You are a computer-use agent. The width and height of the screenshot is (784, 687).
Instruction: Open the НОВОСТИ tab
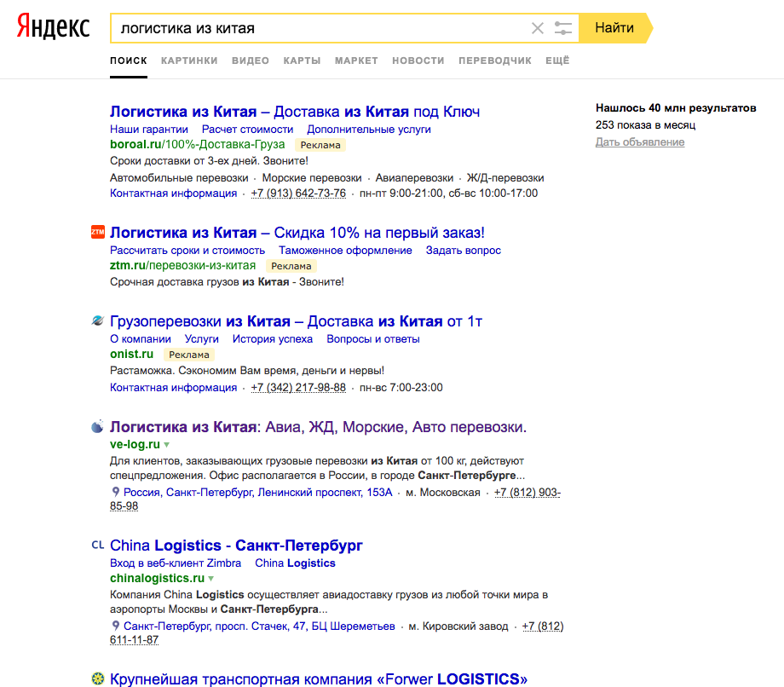(418, 61)
